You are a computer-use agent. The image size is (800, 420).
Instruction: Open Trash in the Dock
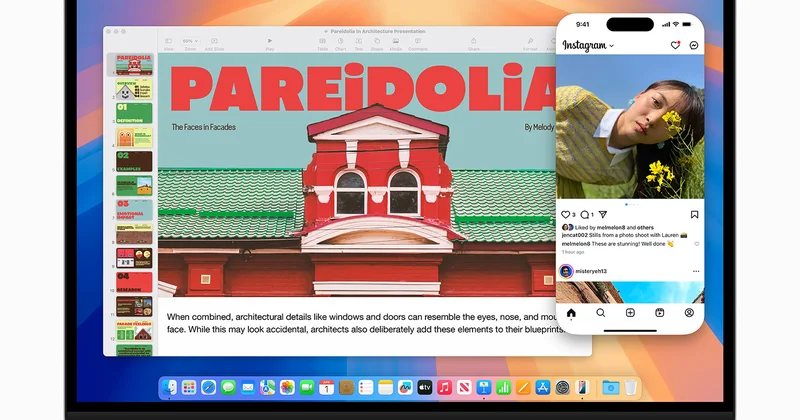[x=631, y=388]
